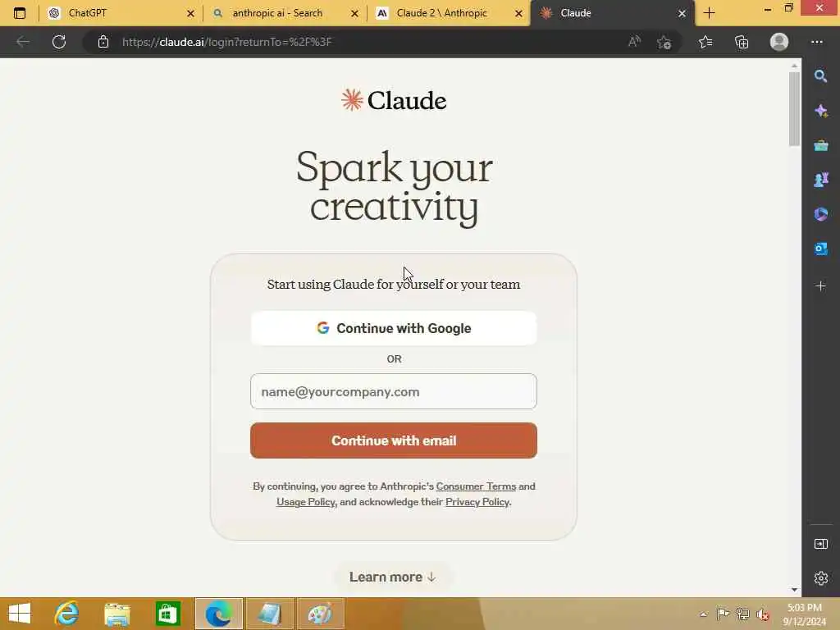Click the scrollbar up arrow
This screenshot has width=840, height=630.
coord(794,66)
